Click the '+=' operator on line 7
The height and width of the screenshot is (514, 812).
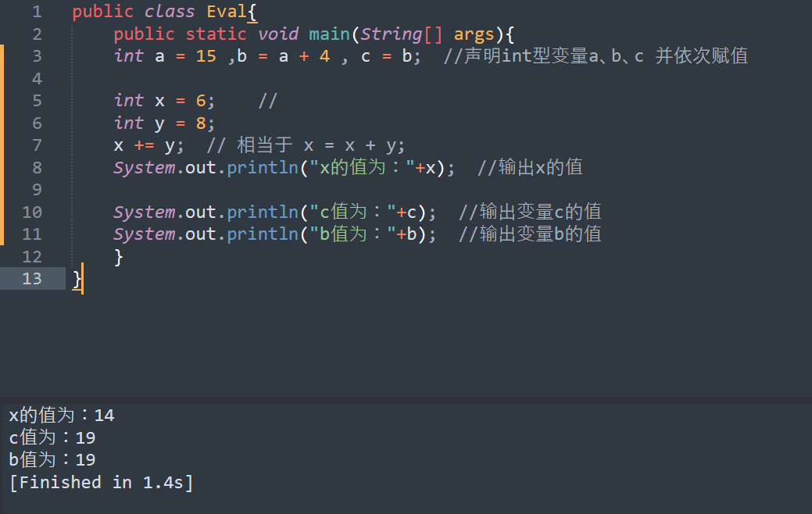[144, 145]
